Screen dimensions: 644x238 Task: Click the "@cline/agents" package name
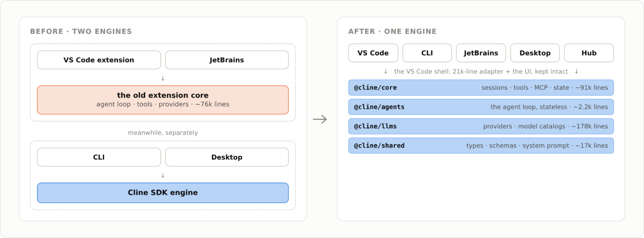(379, 107)
